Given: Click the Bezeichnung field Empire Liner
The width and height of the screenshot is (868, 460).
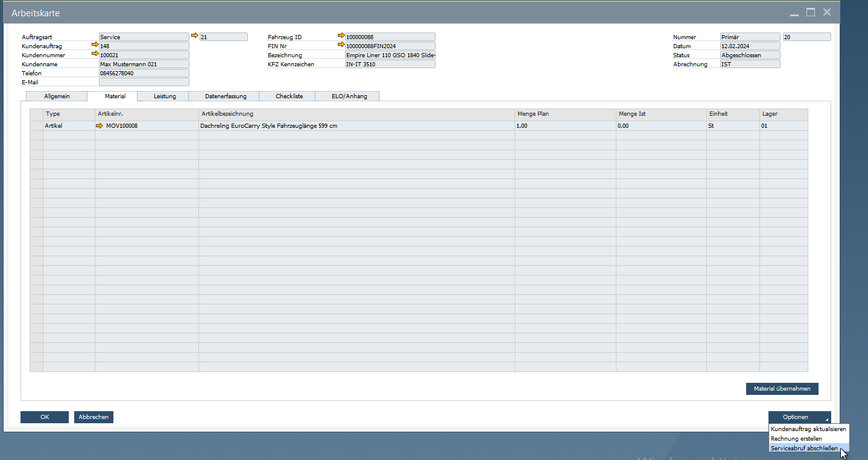Looking at the screenshot, I should (x=390, y=55).
